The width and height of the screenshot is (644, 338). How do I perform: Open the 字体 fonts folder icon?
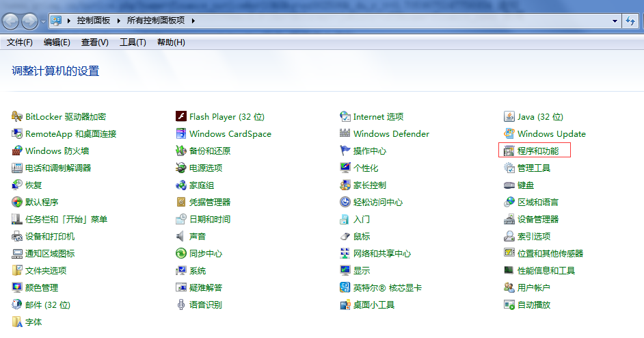tap(17, 322)
